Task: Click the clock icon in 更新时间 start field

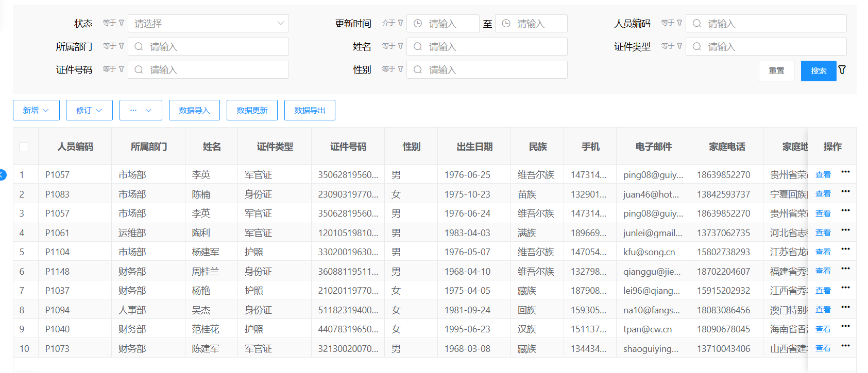Action: 418,24
